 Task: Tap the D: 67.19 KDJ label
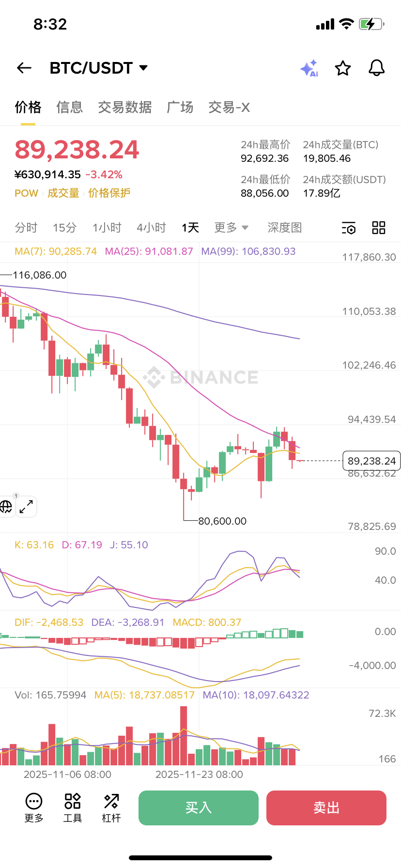[82, 545]
